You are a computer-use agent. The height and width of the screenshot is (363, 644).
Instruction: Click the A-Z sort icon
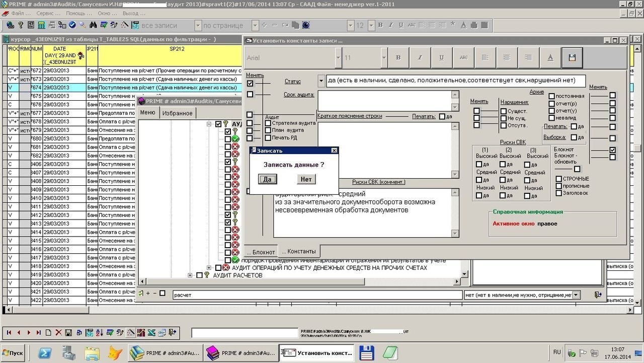[x=100, y=332]
